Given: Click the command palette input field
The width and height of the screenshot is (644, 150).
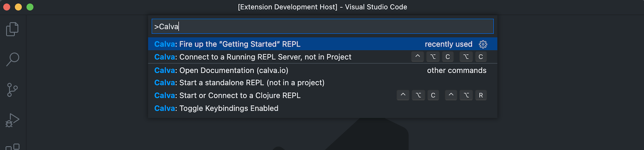Looking at the screenshot, I should click(x=322, y=27).
